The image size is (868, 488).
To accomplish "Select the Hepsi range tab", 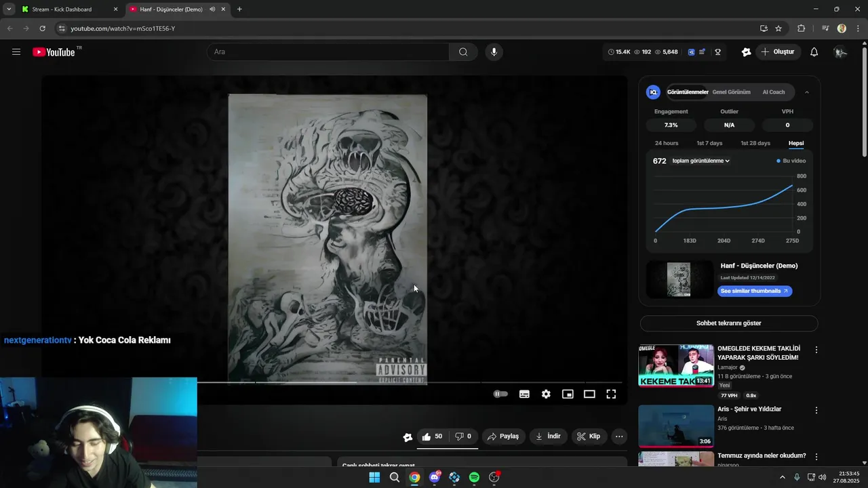I will pyautogui.click(x=796, y=143).
